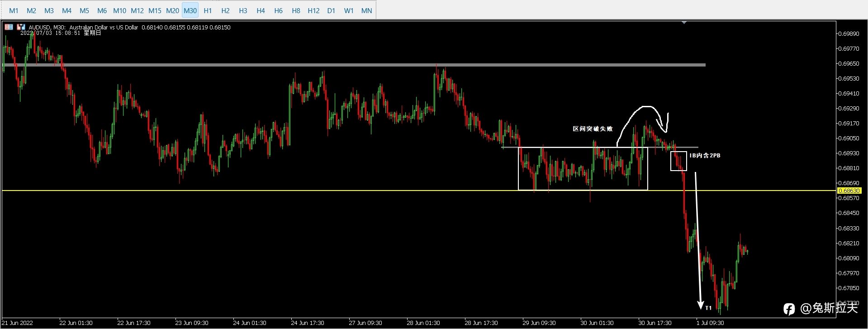
Task: Switch chart to H6 timeframe
Action: [278, 10]
